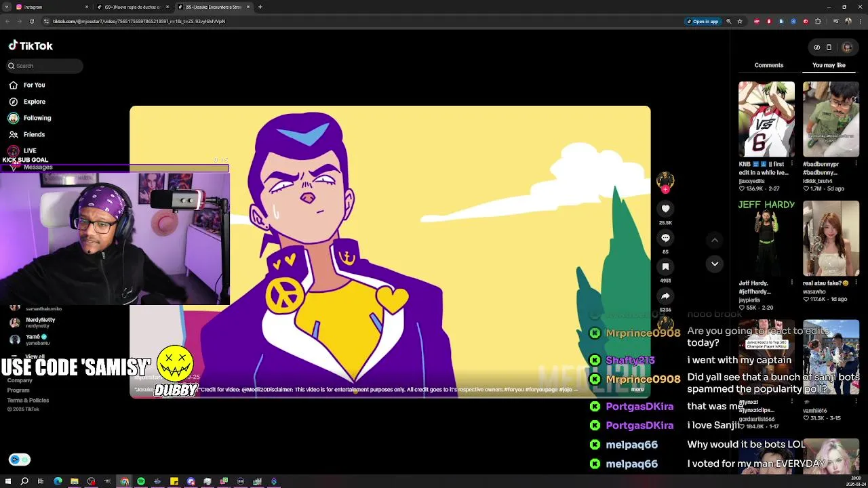
Task: Open options for the Jeff Hardy video
Action: click(x=791, y=283)
